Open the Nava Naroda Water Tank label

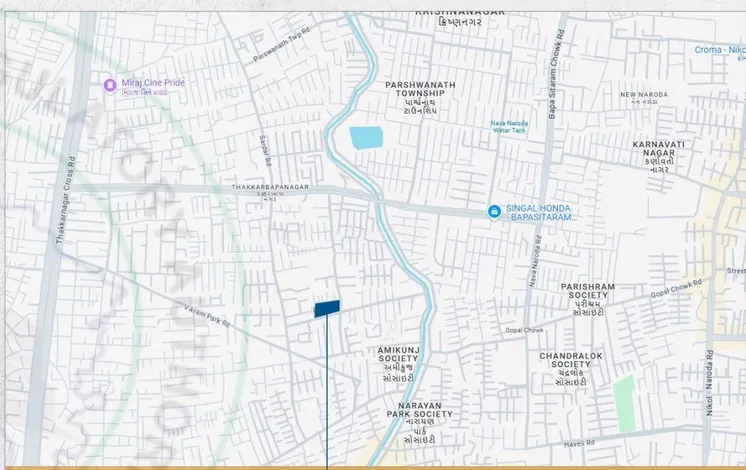click(511, 125)
